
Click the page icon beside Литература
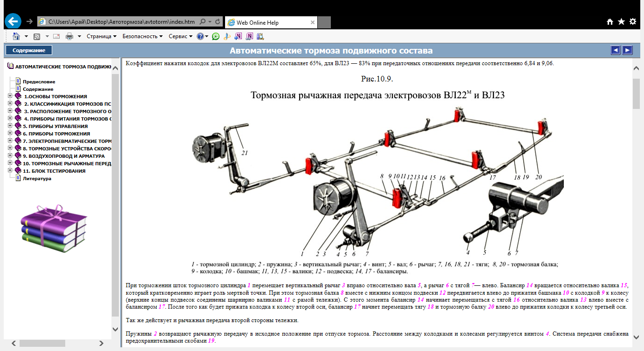click(x=19, y=178)
